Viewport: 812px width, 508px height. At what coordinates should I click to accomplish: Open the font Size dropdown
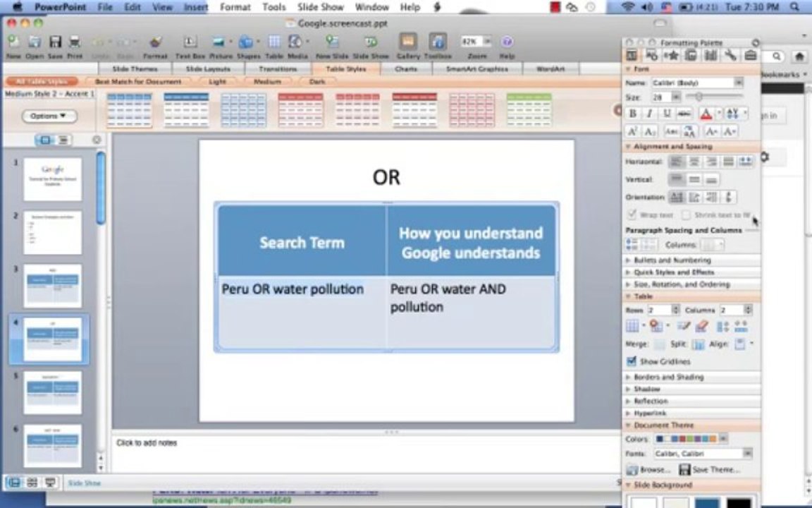676,97
